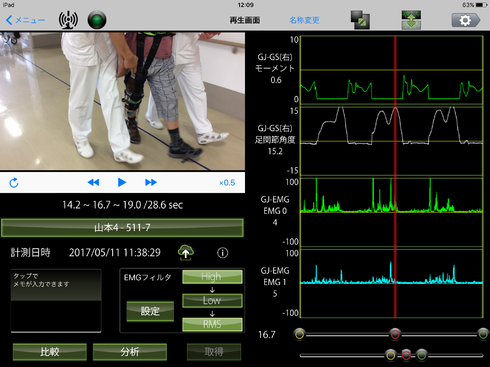Tap the iPad battery indicator

481,5
